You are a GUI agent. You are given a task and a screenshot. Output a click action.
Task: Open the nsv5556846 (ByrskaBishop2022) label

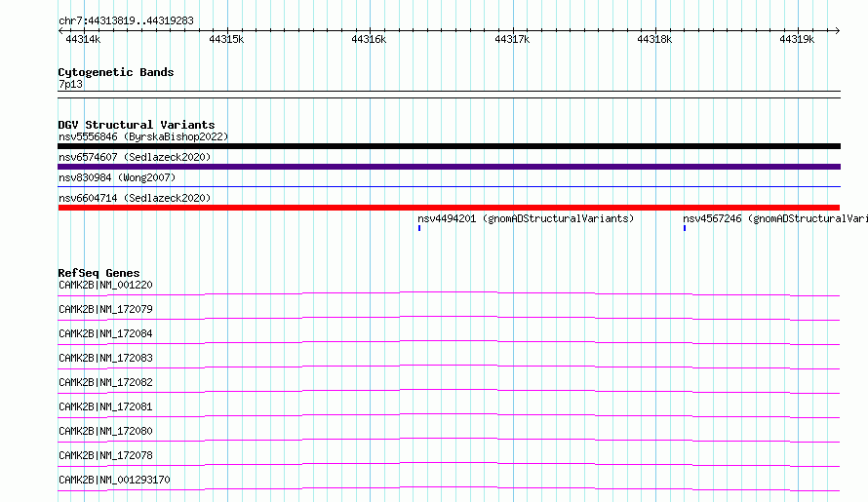click(143, 136)
